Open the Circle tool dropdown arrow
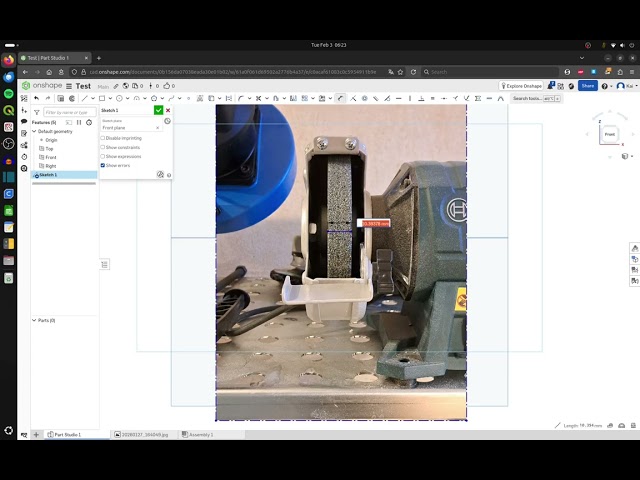This screenshot has width=640, height=480. point(128,98)
